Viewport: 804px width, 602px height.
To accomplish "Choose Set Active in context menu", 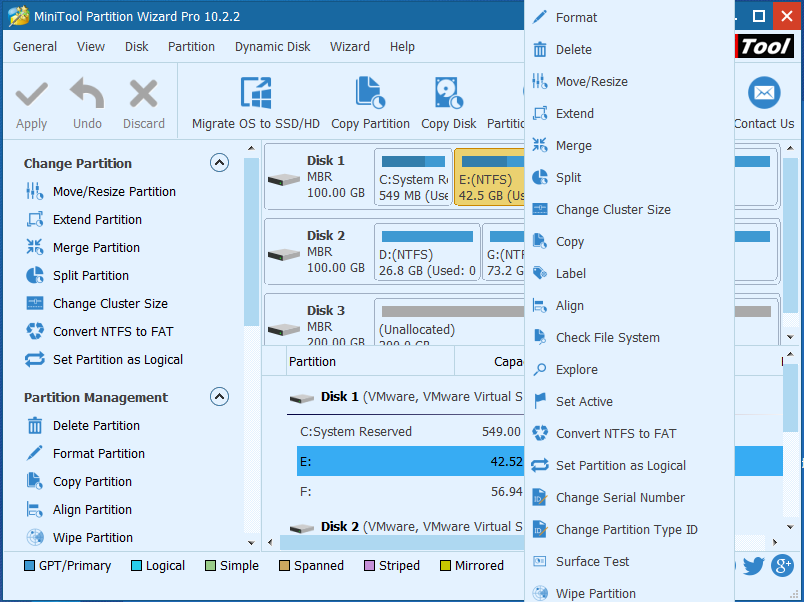I will pos(630,402).
